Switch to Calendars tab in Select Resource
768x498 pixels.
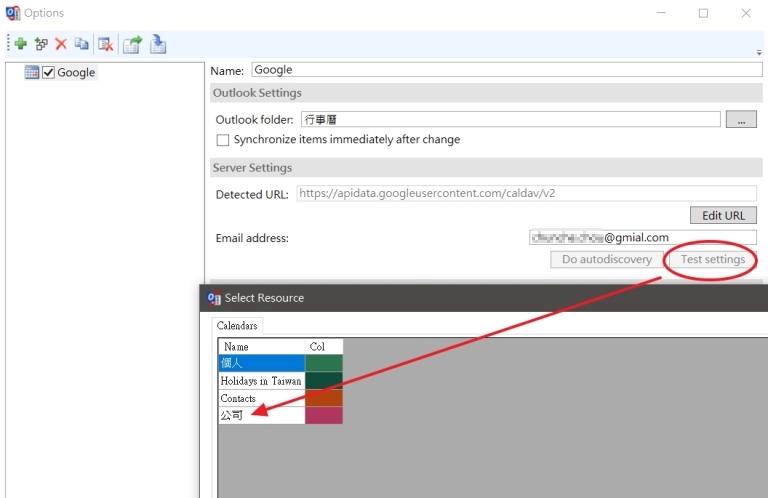click(x=237, y=326)
